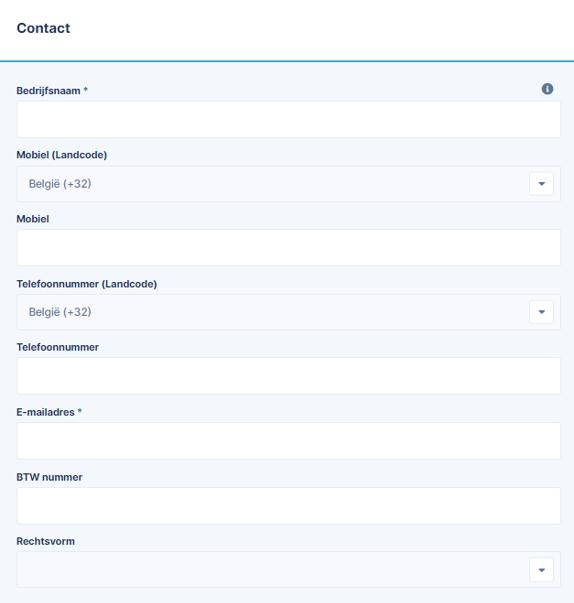The width and height of the screenshot is (574, 603).
Task: Click the E-mailadres input field
Action: (x=288, y=441)
